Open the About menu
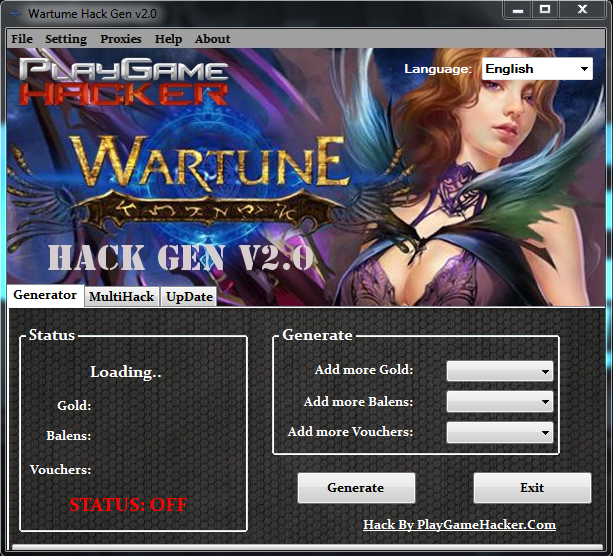This screenshot has height=556, width=613. coord(212,39)
